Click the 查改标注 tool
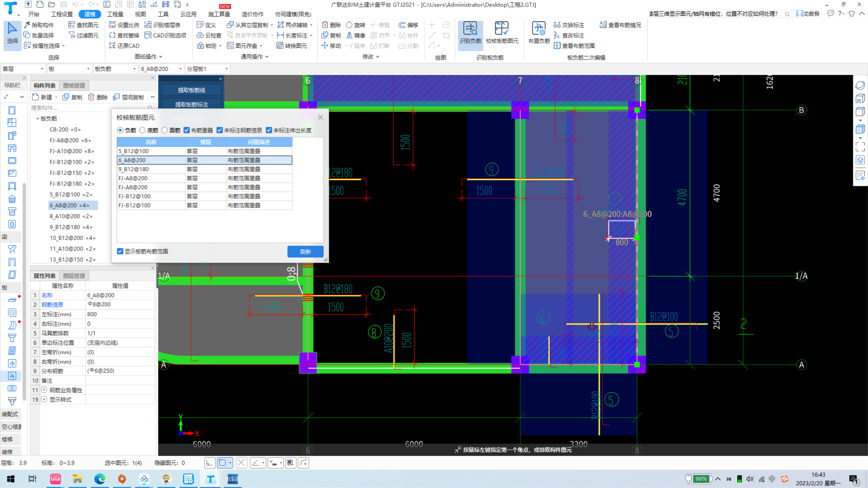868x488 pixels. tap(569, 35)
